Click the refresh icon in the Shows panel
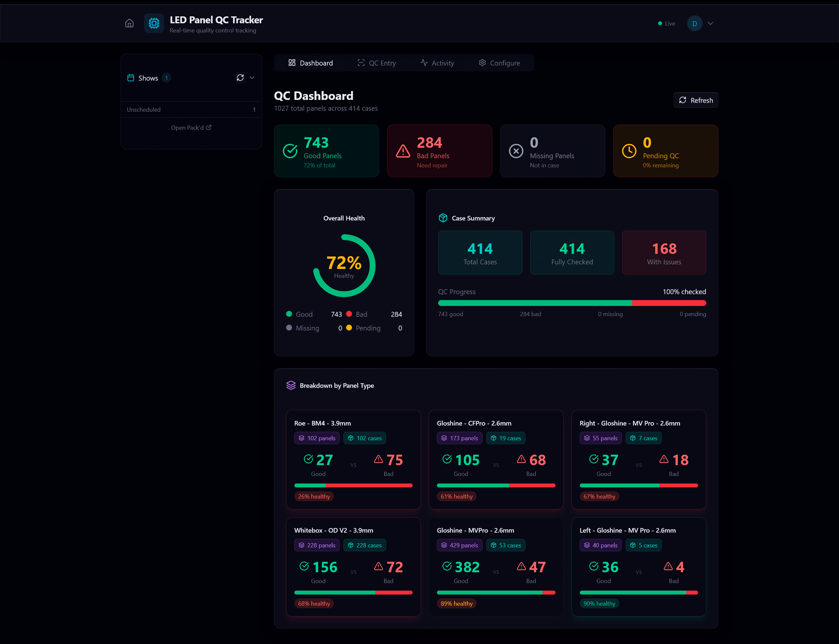 240,77
